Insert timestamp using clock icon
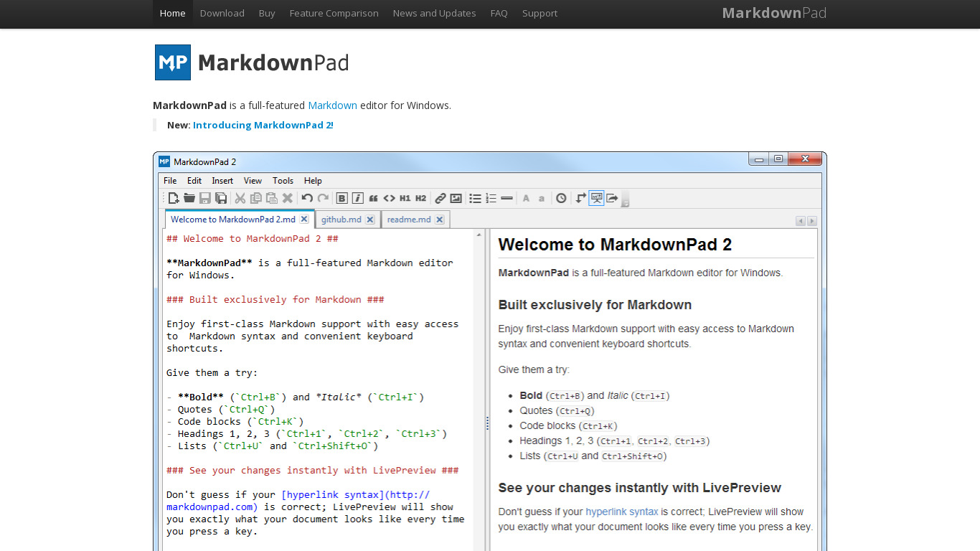Screen dimensions: 980x551 [561, 198]
